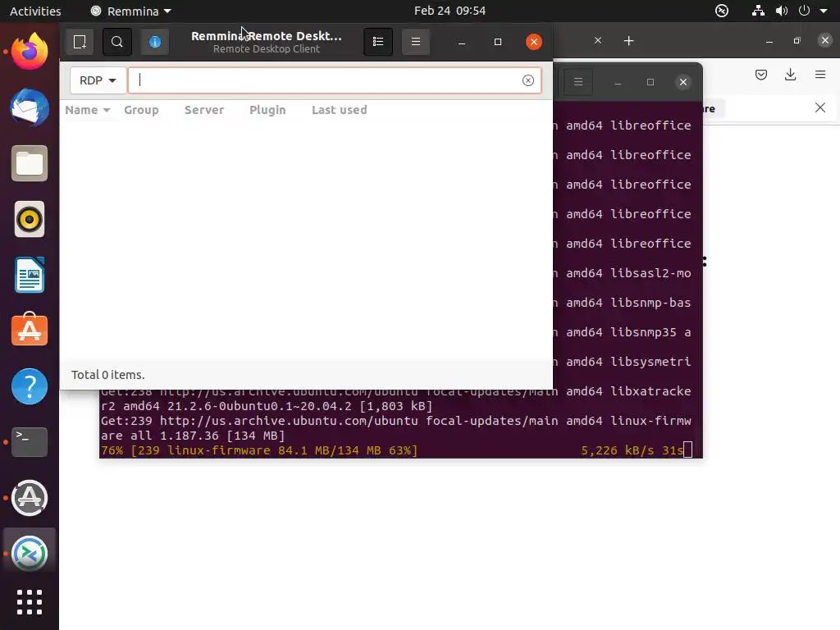Close the terminal window
Screen dimensions: 840x630
click(x=683, y=82)
